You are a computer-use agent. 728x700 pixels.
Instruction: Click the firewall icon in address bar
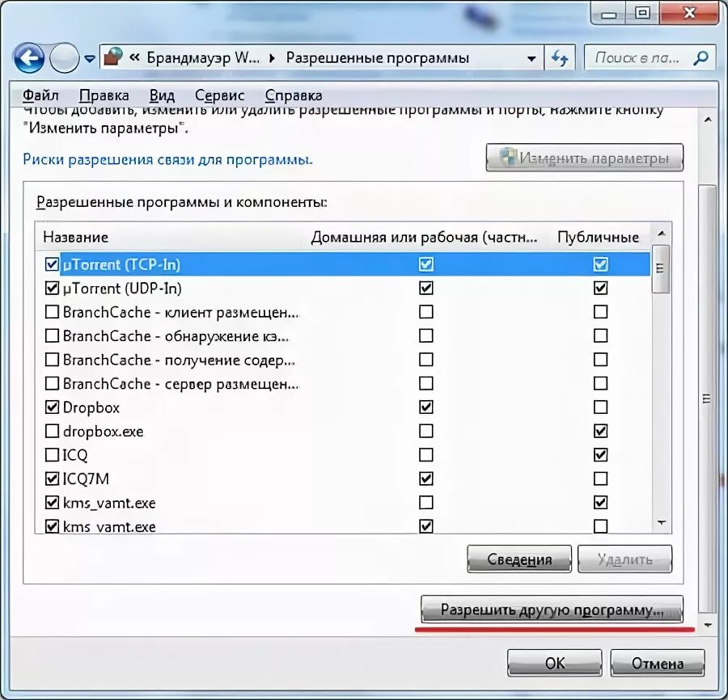[x=113, y=57]
